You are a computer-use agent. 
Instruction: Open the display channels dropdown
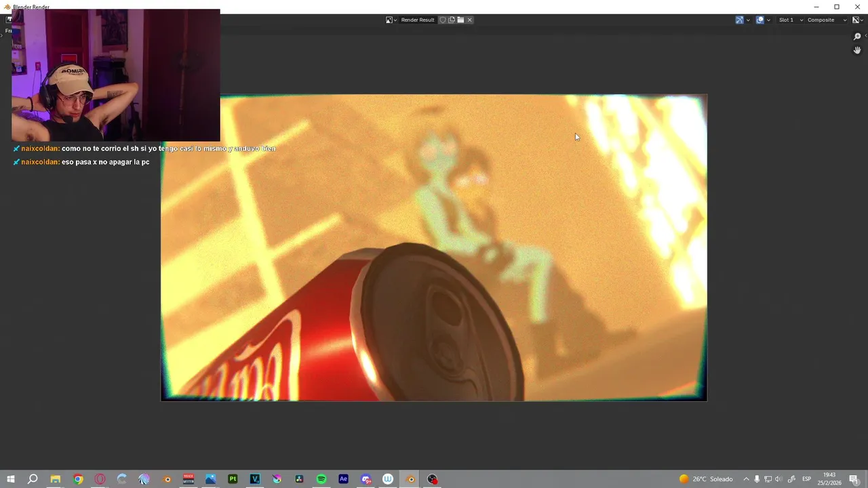(858, 20)
